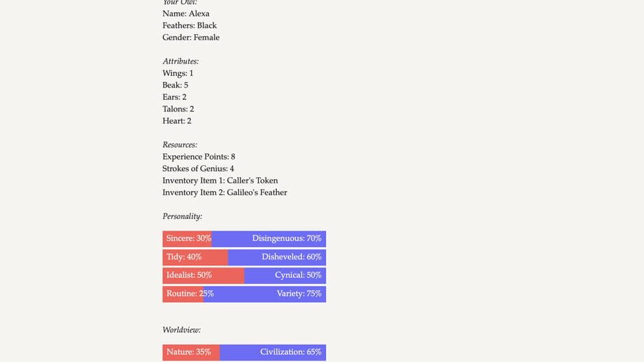644x362 pixels.
Task: Click the Civilization 65% bar segment
Action: [x=273, y=352]
